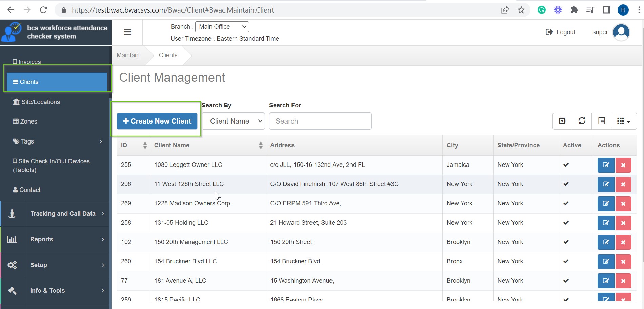Sort table by ID column

134,145
